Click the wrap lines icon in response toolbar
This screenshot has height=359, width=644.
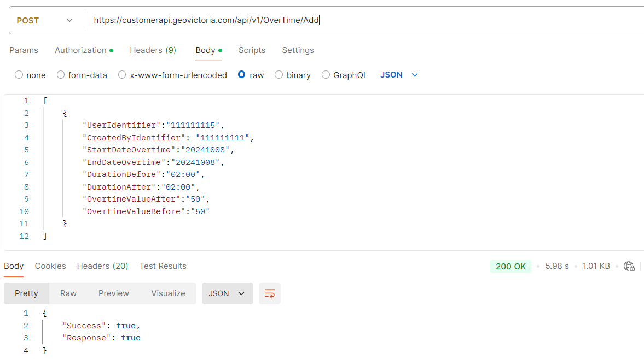[269, 293]
